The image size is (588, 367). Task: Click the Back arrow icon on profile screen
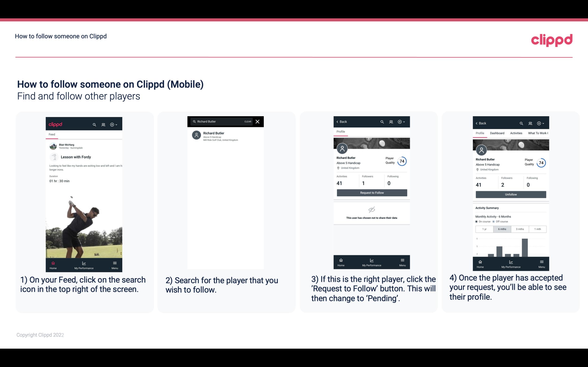click(x=338, y=121)
